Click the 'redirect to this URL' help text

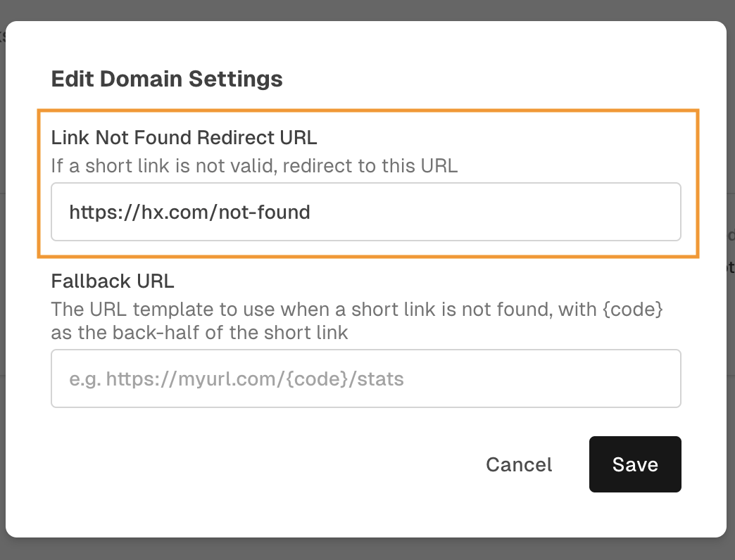coord(370,166)
